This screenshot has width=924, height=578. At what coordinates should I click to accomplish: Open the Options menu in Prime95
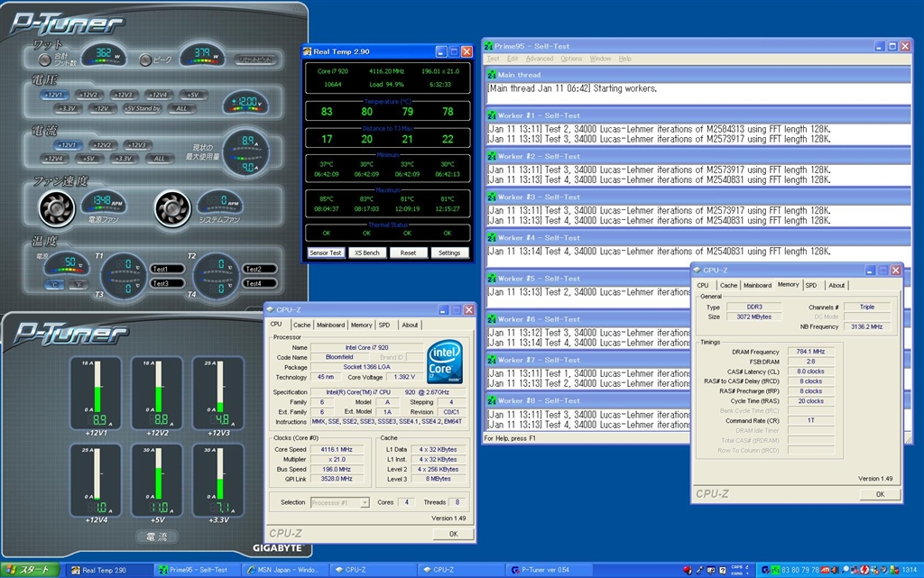[571, 59]
